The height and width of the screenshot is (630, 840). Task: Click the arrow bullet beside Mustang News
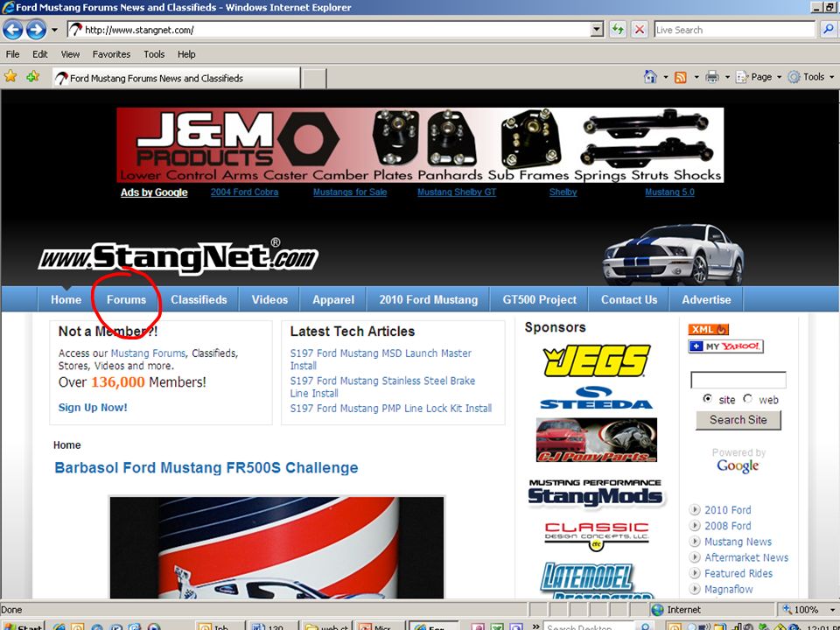click(695, 541)
